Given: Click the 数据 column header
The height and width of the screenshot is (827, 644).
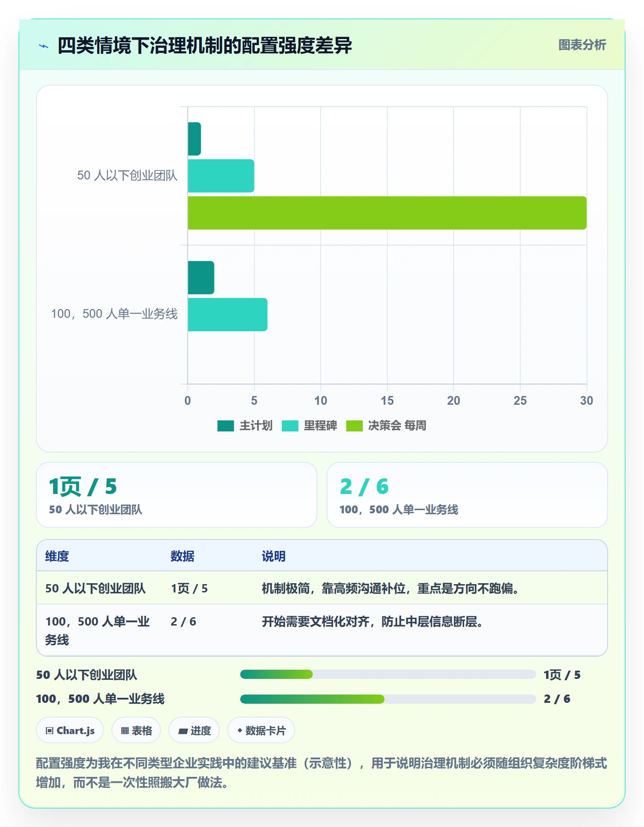Looking at the screenshot, I should [182, 556].
